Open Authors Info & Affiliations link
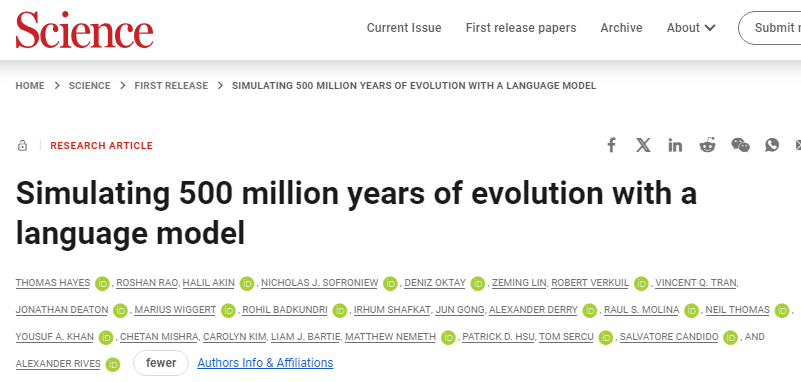 [265, 363]
